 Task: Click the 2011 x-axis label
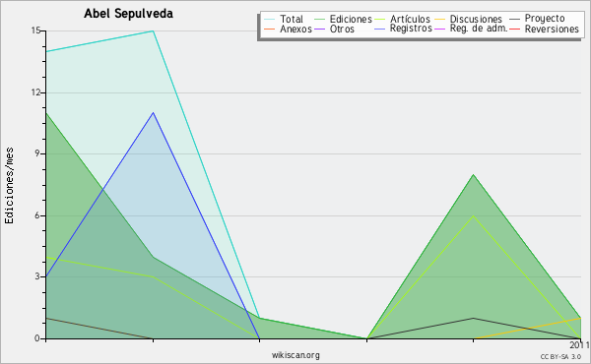click(x=580, y=344)
